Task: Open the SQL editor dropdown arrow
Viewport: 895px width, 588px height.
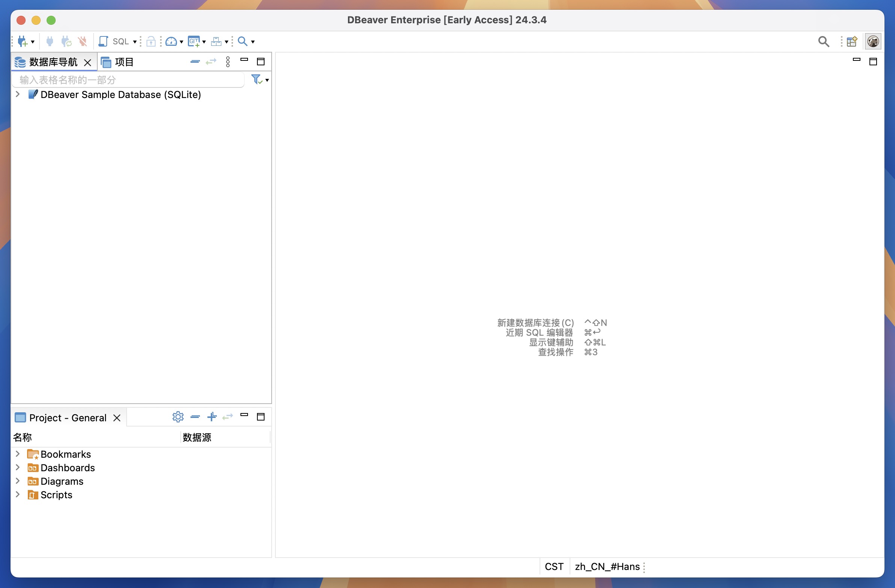Action: (135, 42)
